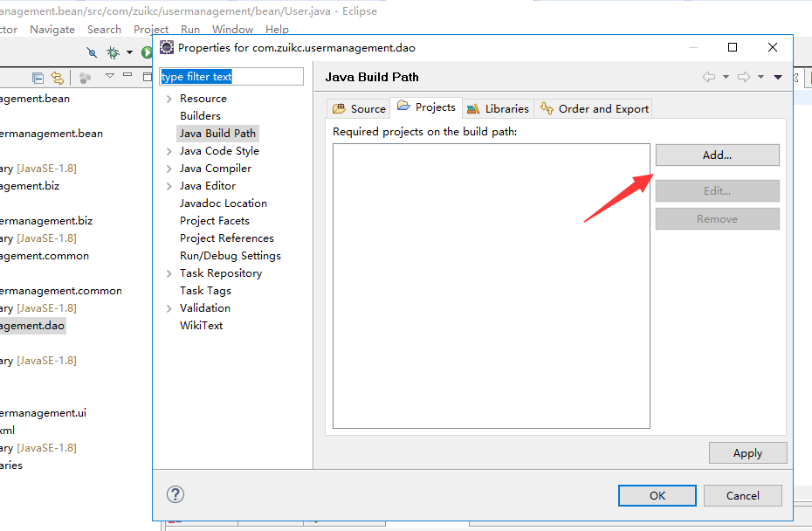Select Java Code Style in the tree
The height and width of the screenshot is (531, 812).
(219, 151)
